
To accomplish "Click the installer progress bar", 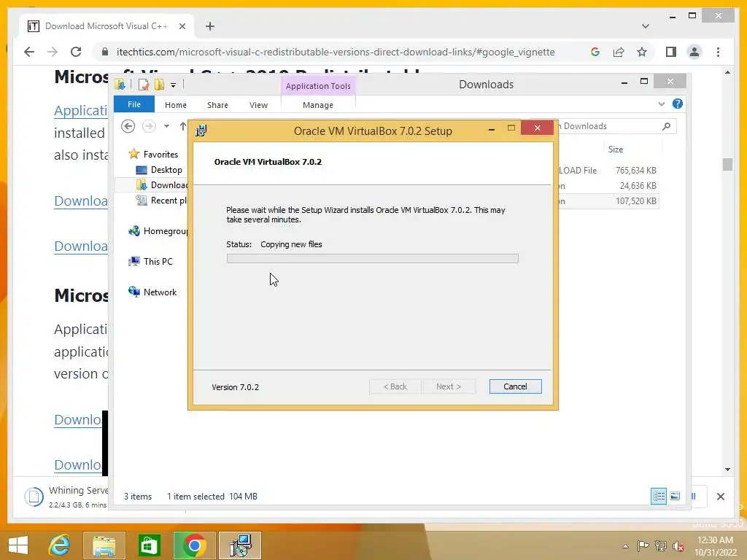I will [x=373, y=259].
